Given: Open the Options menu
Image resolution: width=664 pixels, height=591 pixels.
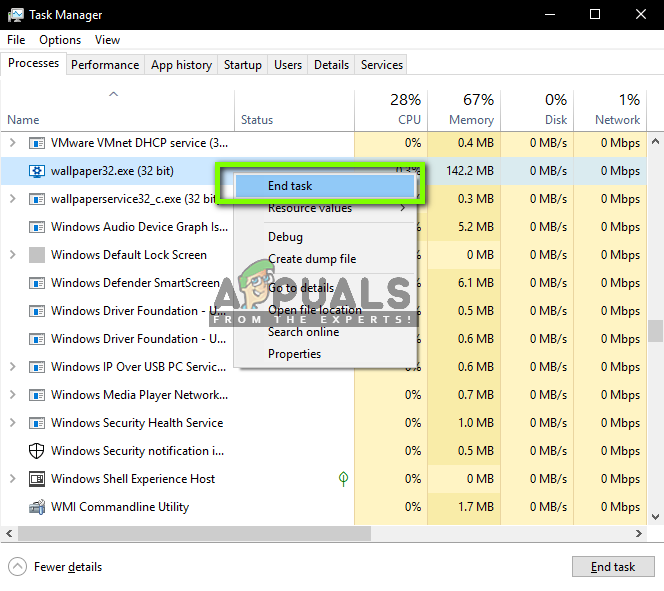Looking at the screenshot, I should pyautogui.click(x=60, y=40).
